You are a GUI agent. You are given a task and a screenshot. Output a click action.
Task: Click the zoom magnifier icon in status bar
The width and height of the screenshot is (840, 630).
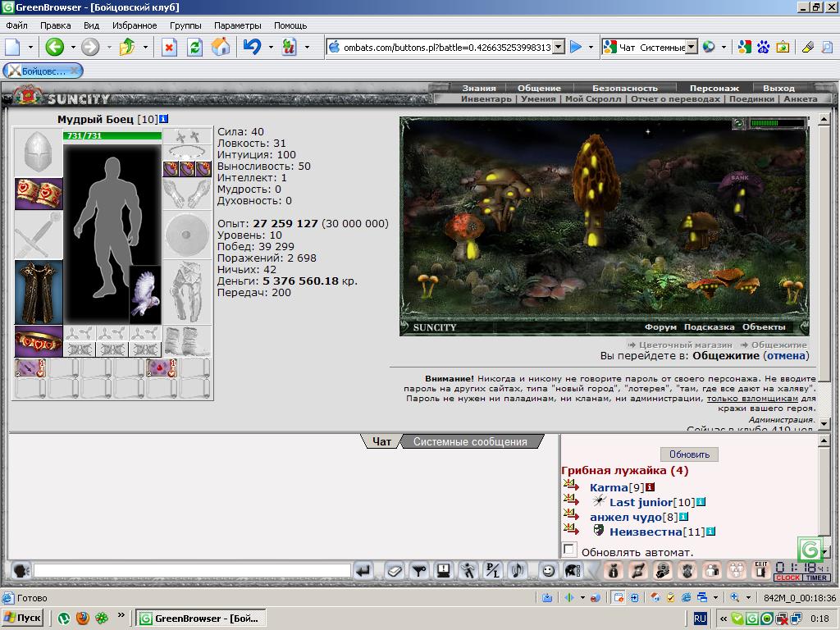click(735, 598)
